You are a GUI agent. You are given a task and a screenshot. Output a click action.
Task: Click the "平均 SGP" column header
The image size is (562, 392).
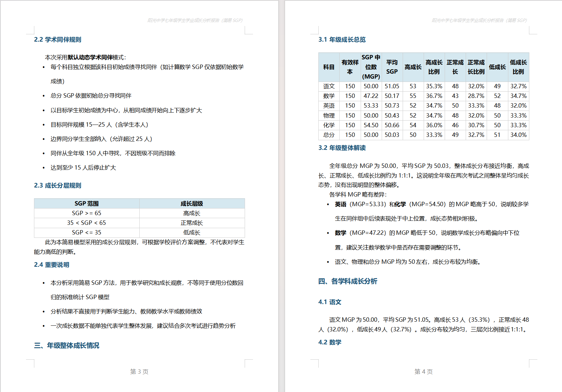pyautogui.click(x=392, y=67)
